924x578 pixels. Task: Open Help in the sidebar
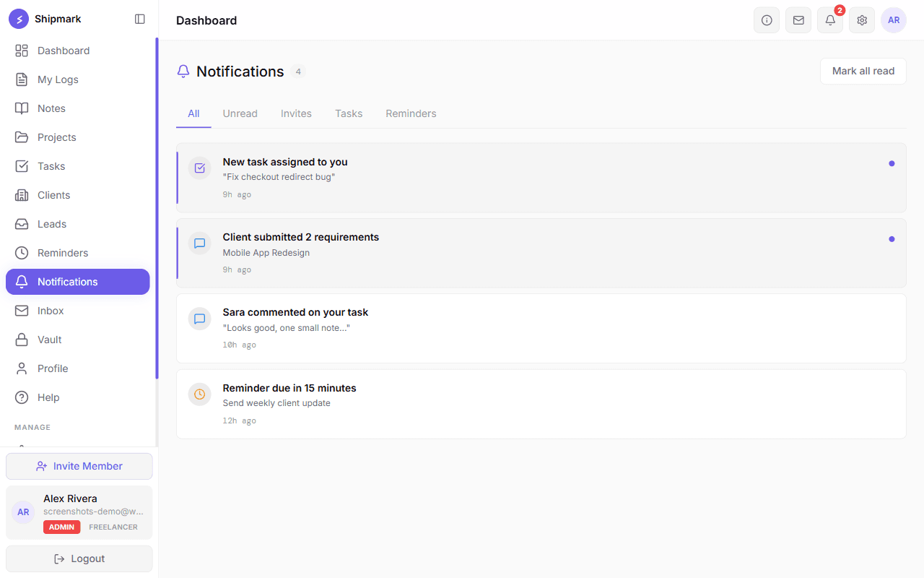(78, 397)
